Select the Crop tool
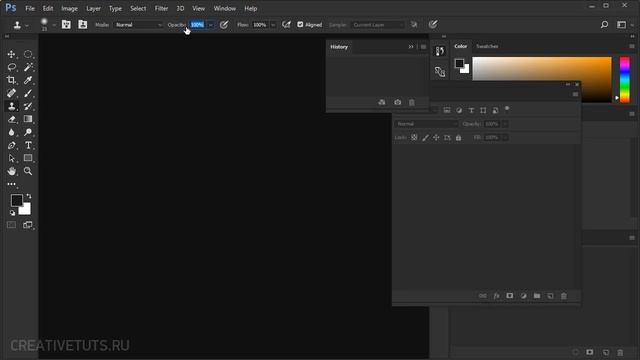 11,80
